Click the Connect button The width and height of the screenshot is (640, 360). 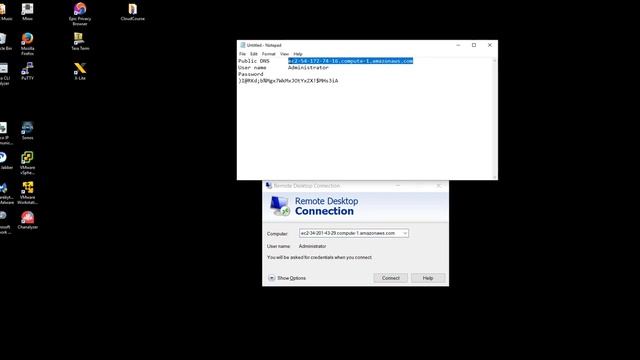391,278
